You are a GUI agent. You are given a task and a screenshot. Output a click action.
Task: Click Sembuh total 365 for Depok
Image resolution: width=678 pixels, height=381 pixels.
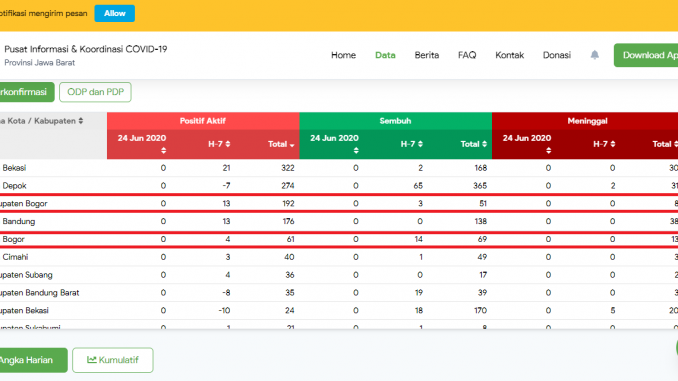(x=480, y=186)
